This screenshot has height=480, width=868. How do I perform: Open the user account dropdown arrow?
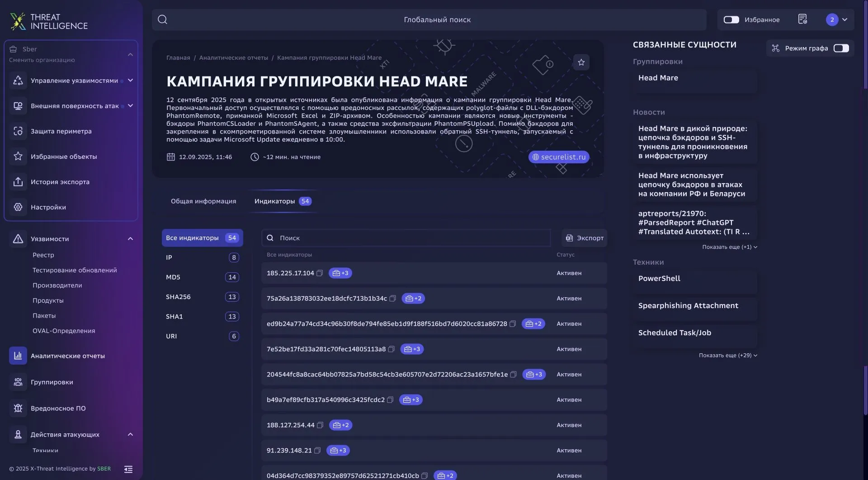click(845, 19)
